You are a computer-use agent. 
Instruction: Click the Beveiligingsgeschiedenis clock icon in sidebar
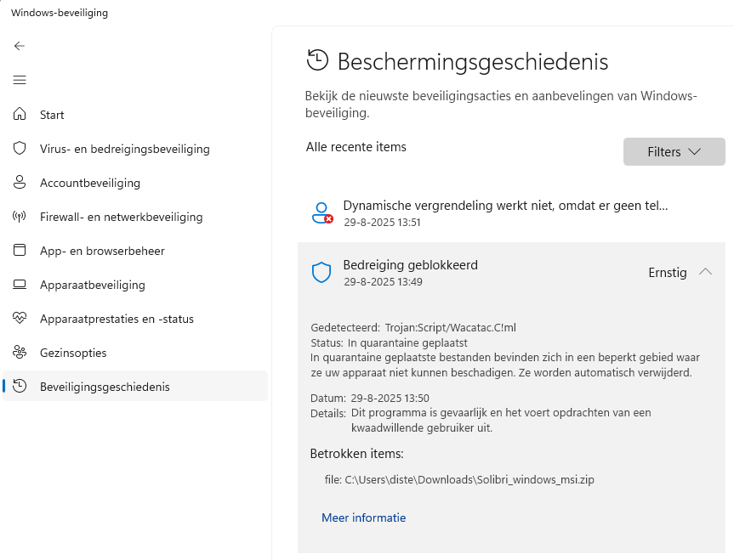(20, 386)
